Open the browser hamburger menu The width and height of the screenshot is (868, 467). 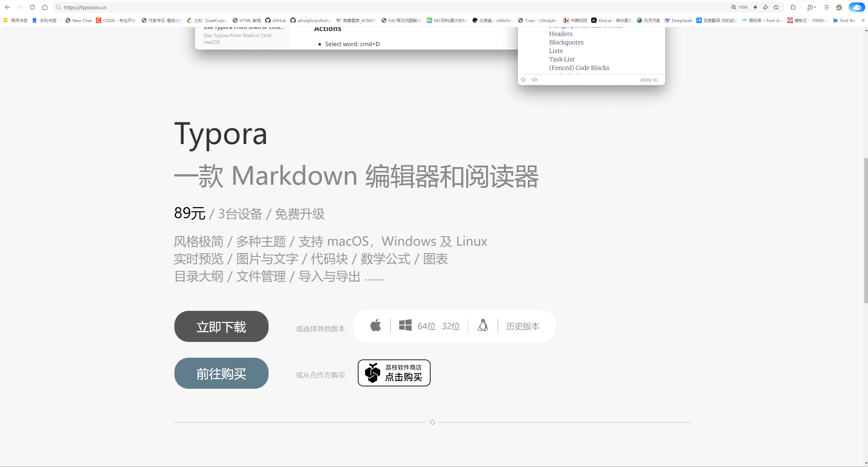pyautogui.click(x=826, y=7)
